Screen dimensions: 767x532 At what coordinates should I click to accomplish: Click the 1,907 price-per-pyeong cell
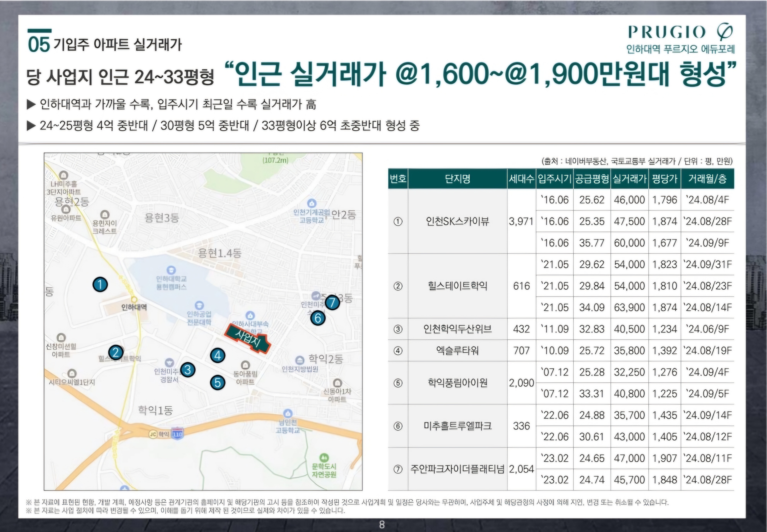665,458
